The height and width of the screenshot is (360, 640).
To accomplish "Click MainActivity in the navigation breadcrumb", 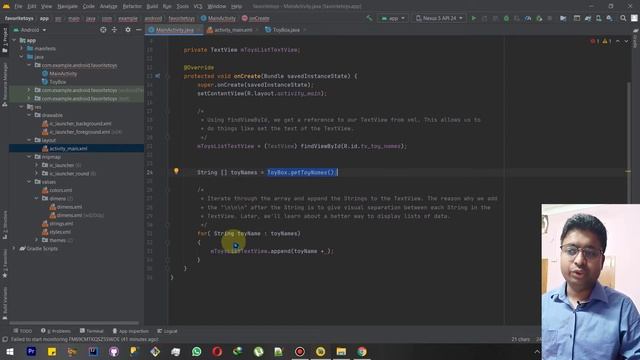I will pyautogui.click(x=218, y=18).
